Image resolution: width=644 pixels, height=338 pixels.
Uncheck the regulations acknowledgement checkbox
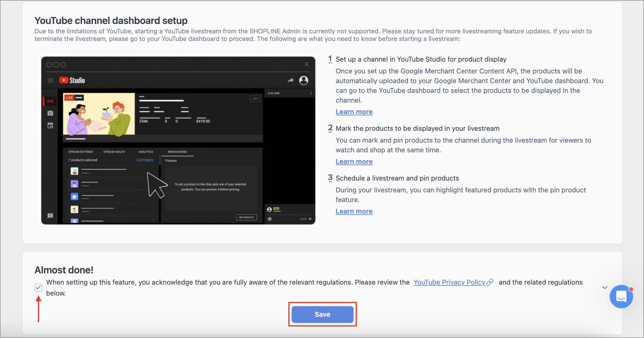click(x=38, y=287)
